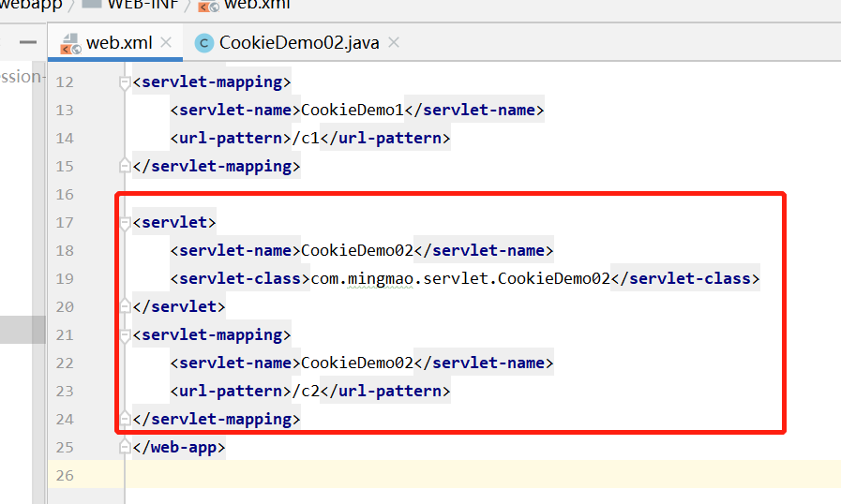Place cursor on empty line 26
The width and height of the screenshot is (841, 504).
(x=483, y=475)
